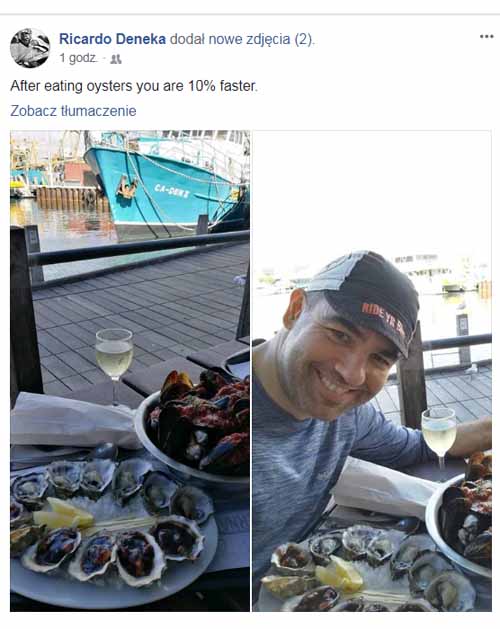Open the round profile avatar beside the post
This screenshot has width=500, height=629.
[x=30, y=48]
